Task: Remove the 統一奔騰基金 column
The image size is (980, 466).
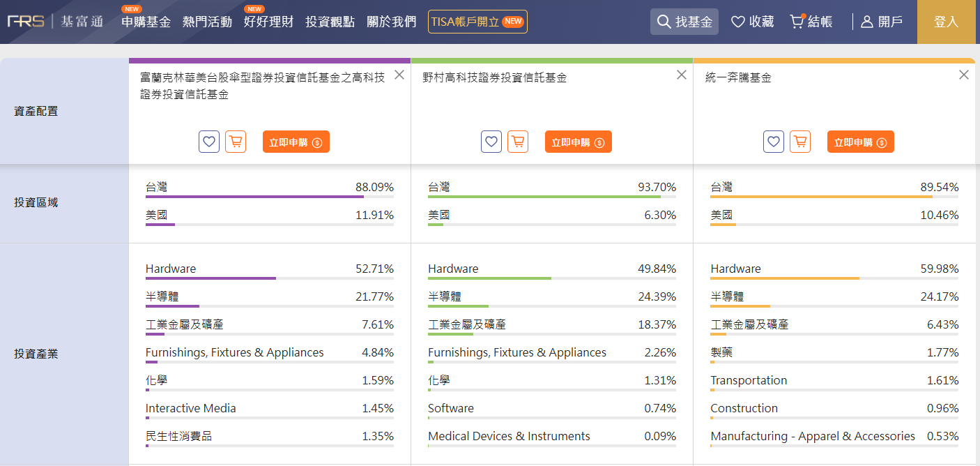Action: pyautogui.click(x=964, y=75)
